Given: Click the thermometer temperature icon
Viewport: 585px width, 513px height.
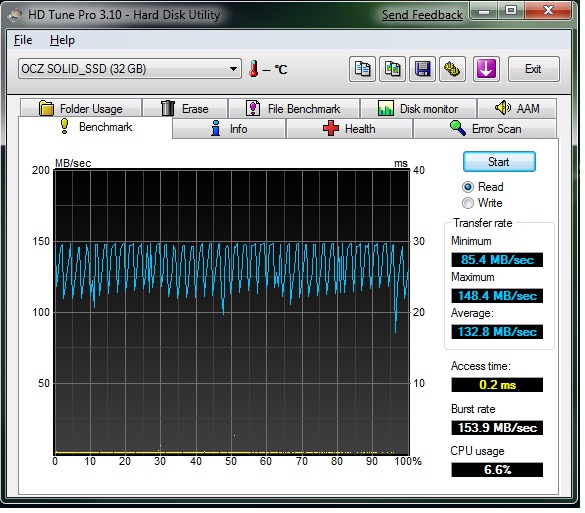Looking at the screenshot, I should (254, 69).
